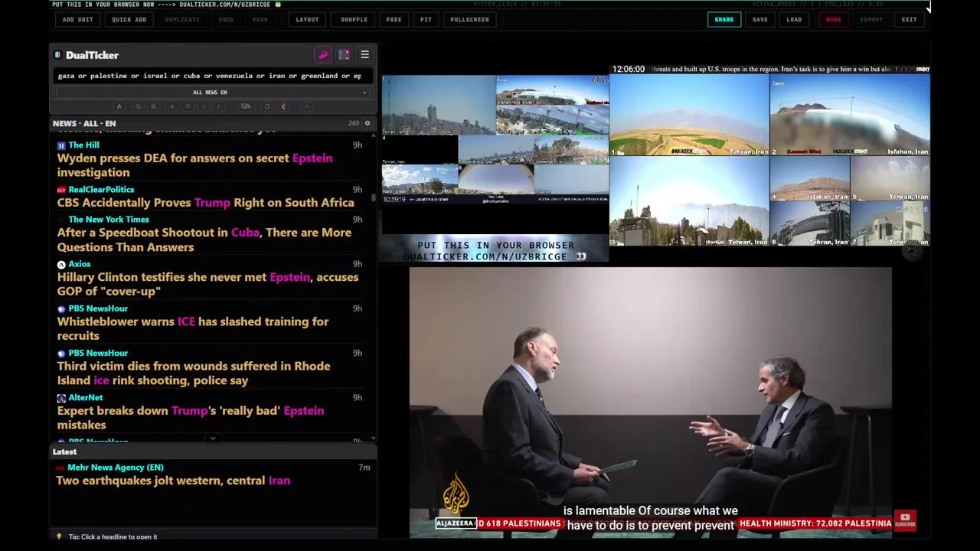980x551 pixels.
Task: Click the pink key icon in DualTicker header
Action: coord(323,55)
